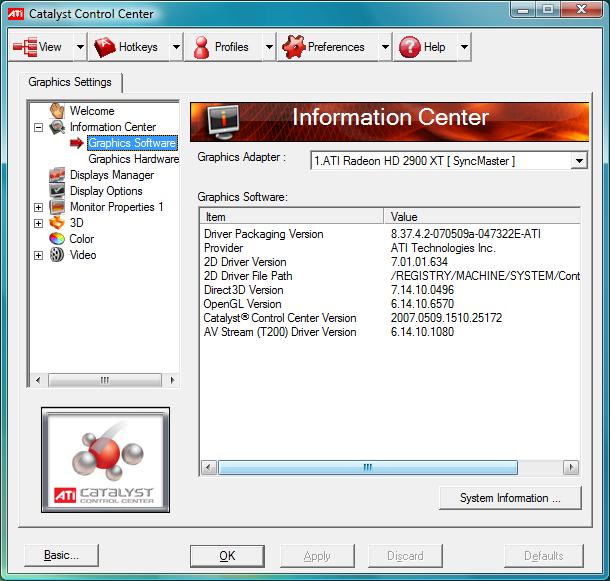Open the Profiles dropdown arrow
The height and width of the screenshot is (581, 610).
pos(269,47)
